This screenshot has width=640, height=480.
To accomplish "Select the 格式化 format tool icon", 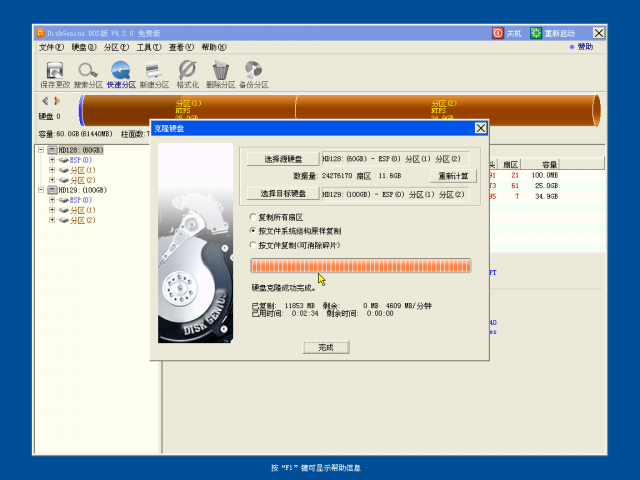I will tap(187, 74).
